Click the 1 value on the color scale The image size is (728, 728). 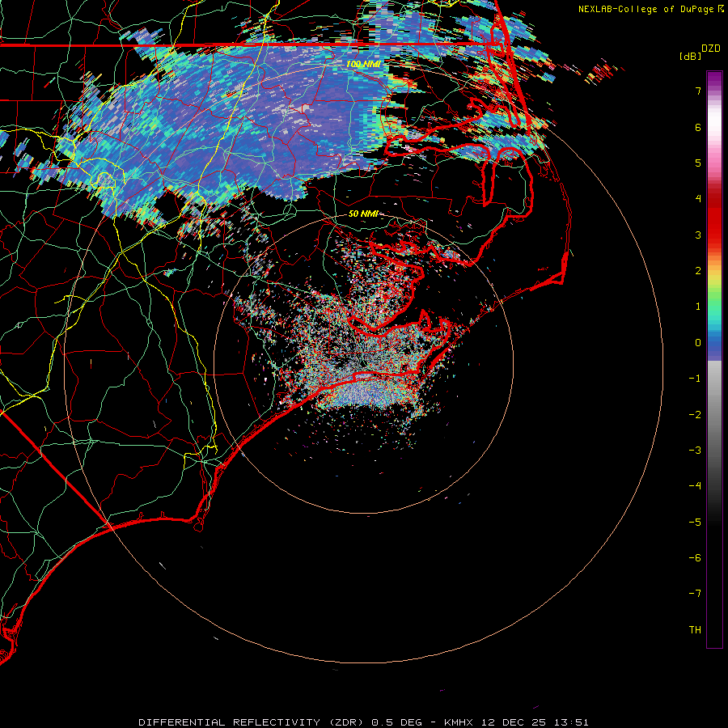698,307
